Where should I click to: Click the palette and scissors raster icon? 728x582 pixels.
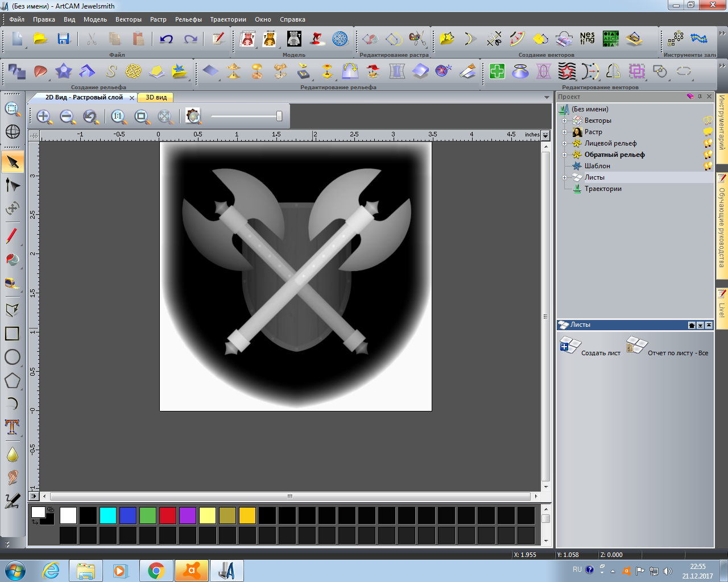(417, 39)
